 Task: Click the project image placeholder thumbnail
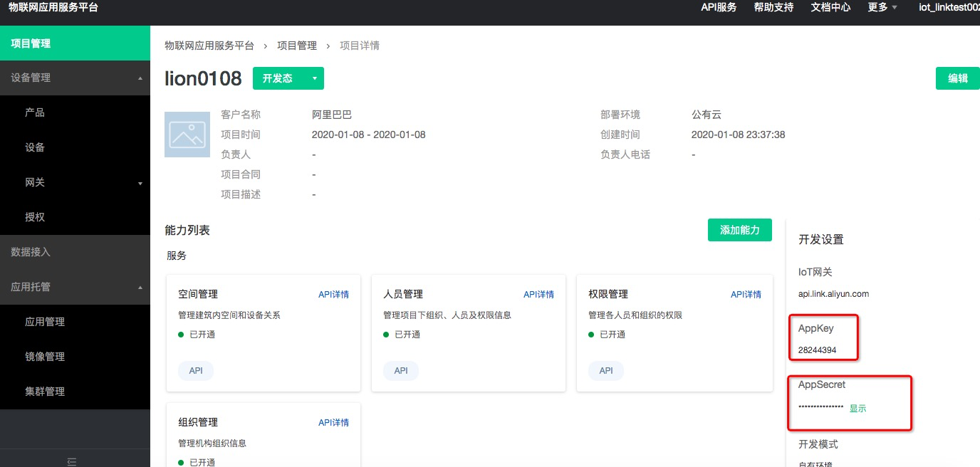(187, 134)
